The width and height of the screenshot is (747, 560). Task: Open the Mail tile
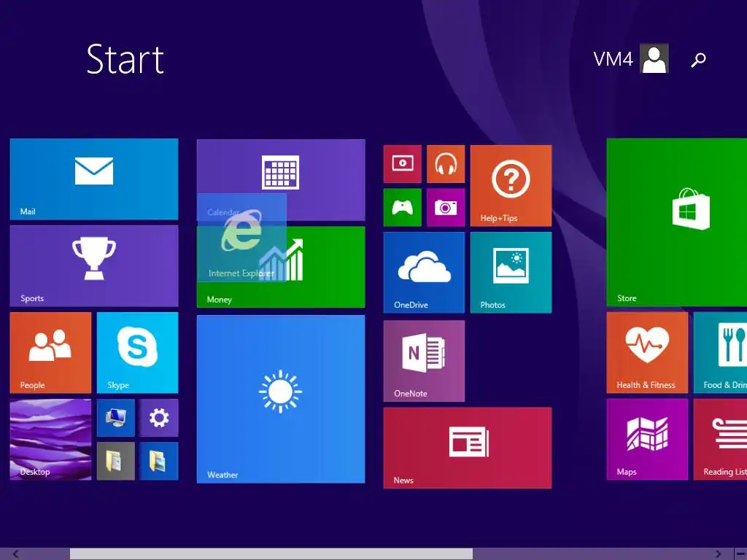(x=94, y=179)
